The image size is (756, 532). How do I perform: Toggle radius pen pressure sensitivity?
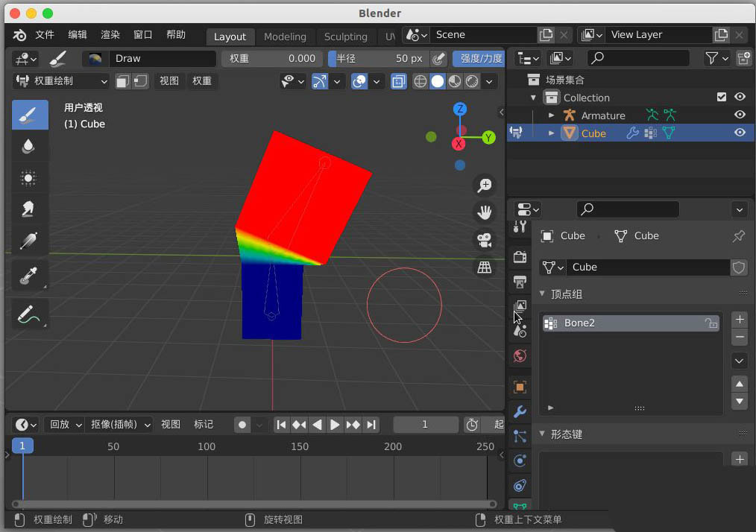point(438,59)
